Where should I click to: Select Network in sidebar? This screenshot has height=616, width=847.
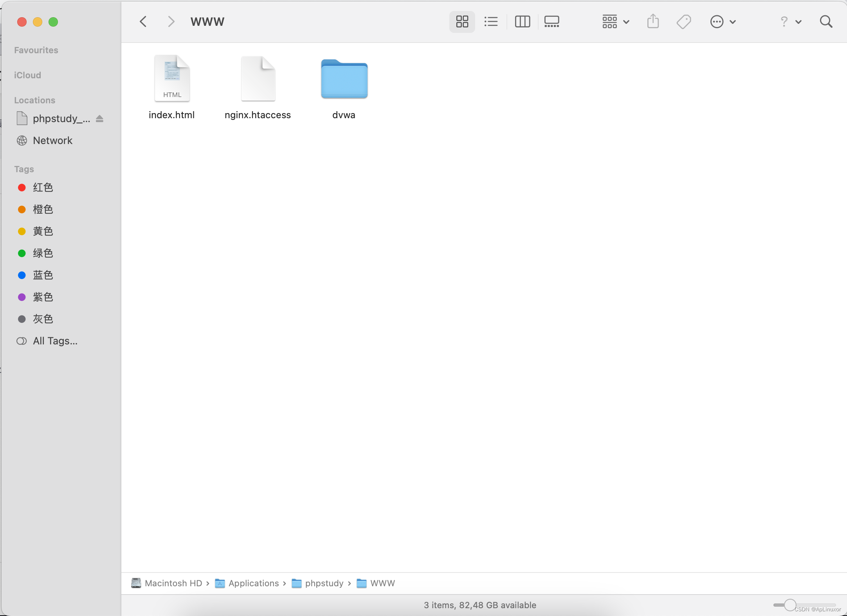pyautogui.click(x=52, y=140)
